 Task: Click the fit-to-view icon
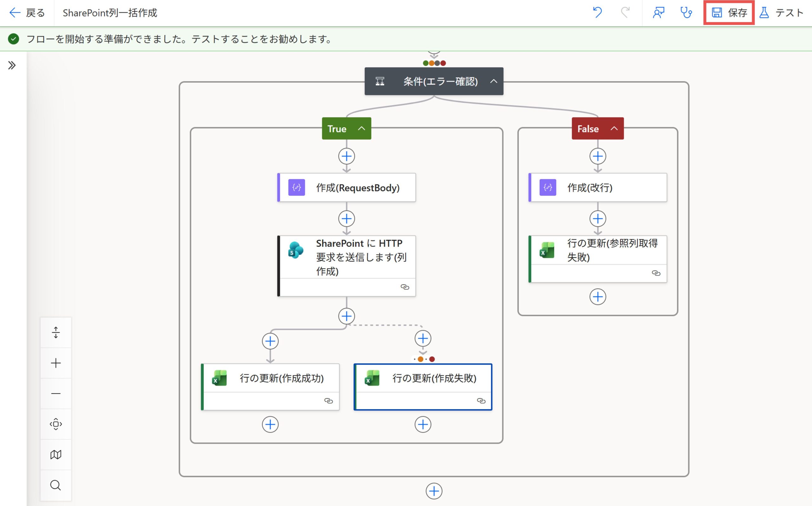point(56,424)
